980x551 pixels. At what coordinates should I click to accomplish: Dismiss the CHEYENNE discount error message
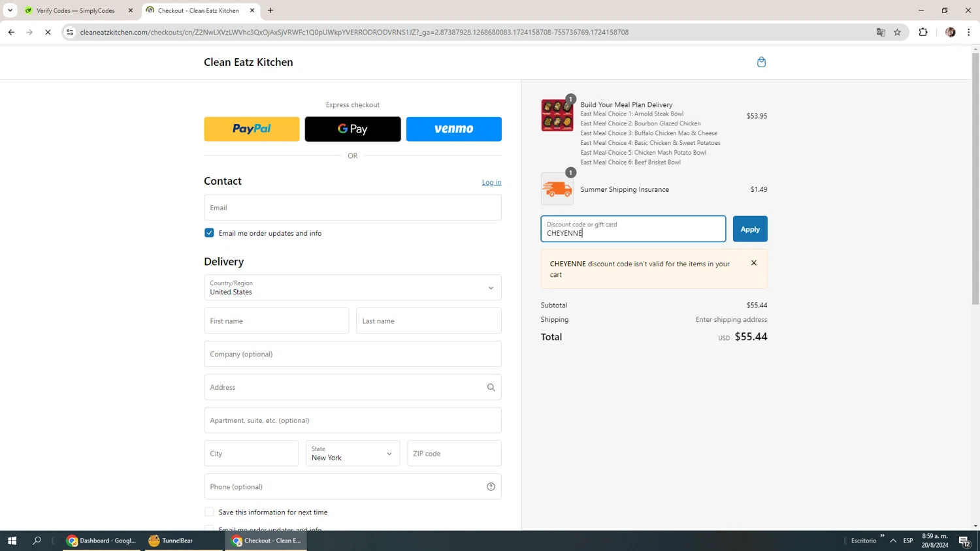[x=753, y=262]
